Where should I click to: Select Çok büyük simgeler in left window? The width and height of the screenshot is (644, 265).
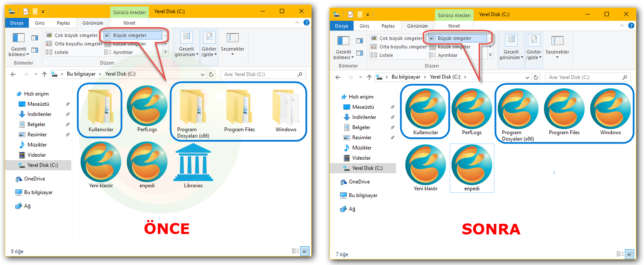(x=72, y=35)
